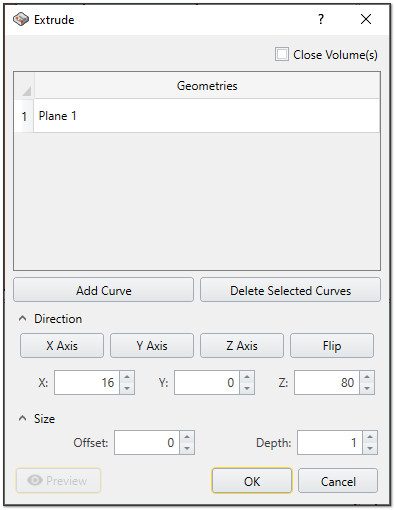Increase the Y value with up arrow

(247, 377)
